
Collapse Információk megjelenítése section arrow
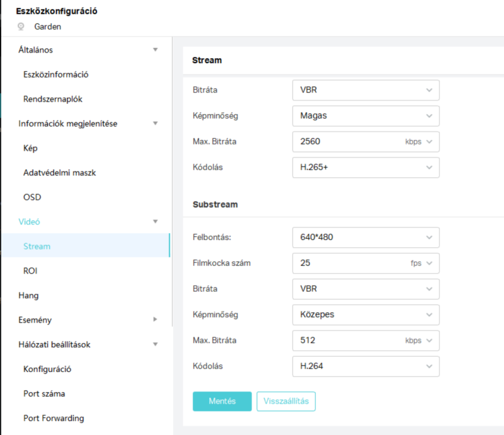click(x=155, y=123)
